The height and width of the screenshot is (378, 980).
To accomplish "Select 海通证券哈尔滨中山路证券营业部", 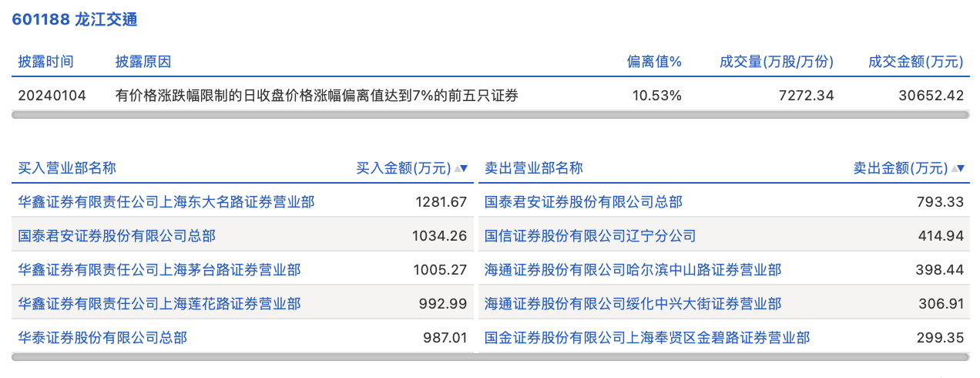I will [x=633, y=270].
